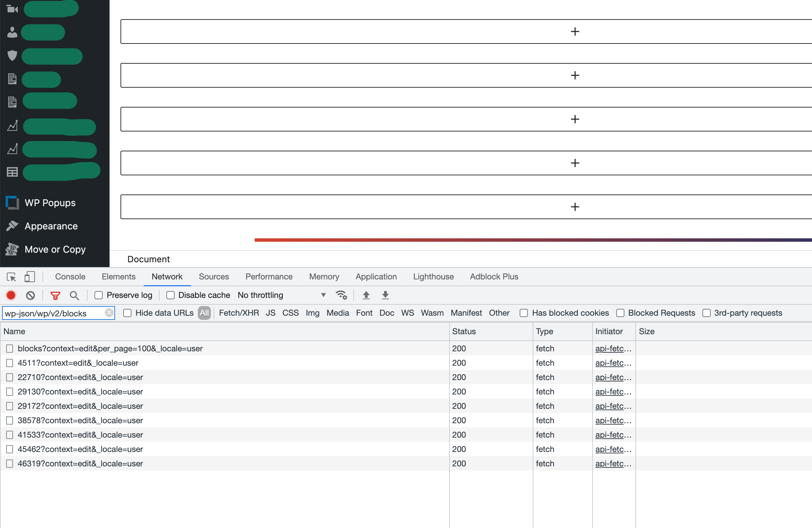This screenshot has width=812, height=528.
Task: Enable the Disable cache checkbox
Action: pyautogui.click(x=170, y=295)
